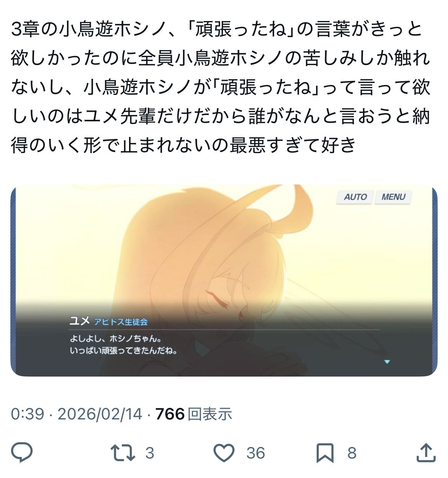Click the AUTO button in the game screenshot
The height and width of the screenshot is (478, 448).
[x=355, y=197]
